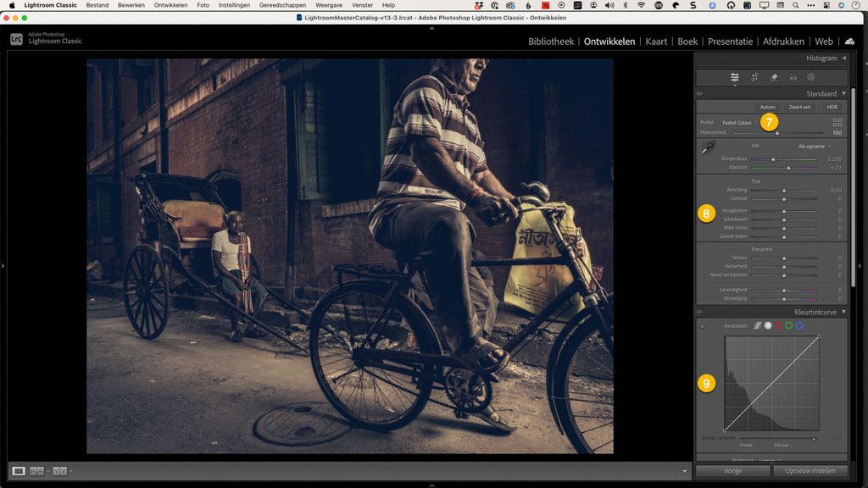
Task: Open Control Center in menu bar
Action: tap(826, 5)
